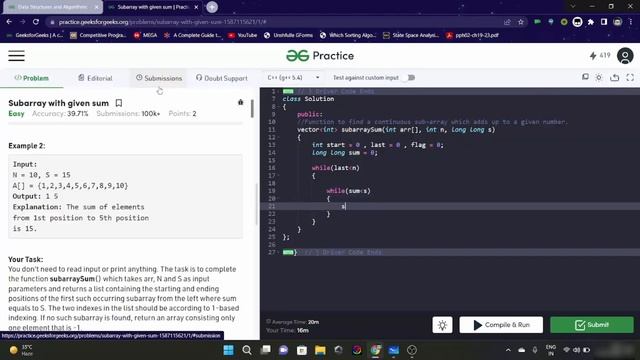Show hidden system tray icons
The width and height of the screenshot is (640, 360).
pyautogui.click(x=508, y=350)
